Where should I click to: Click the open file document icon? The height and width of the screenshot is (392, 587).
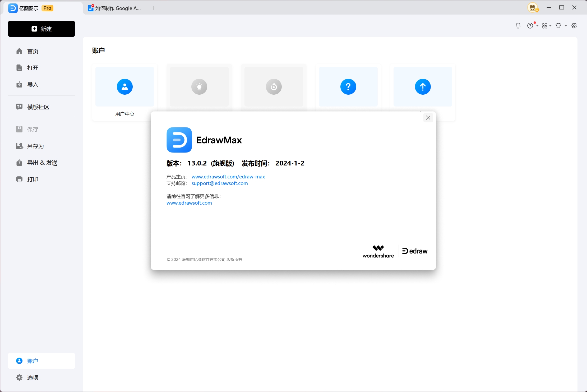pos(19,68)
